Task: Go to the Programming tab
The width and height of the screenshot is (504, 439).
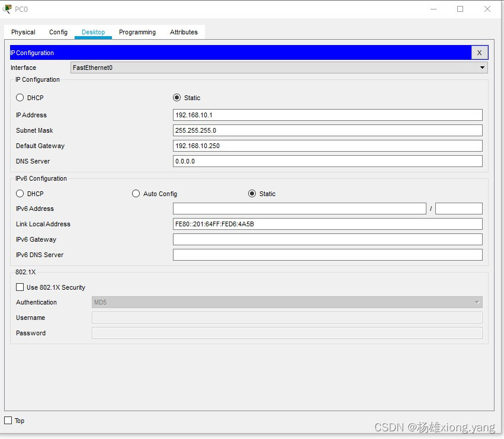Action: [137, 32]
